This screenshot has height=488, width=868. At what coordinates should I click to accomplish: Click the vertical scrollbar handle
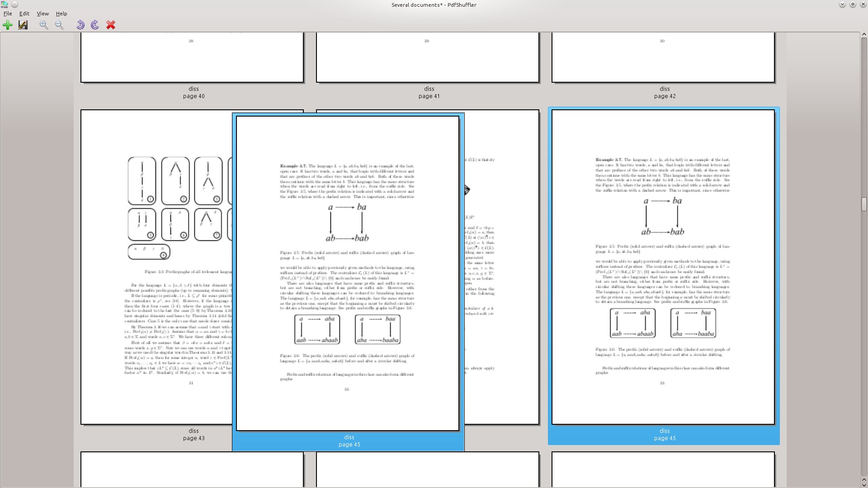coord(864,205)
